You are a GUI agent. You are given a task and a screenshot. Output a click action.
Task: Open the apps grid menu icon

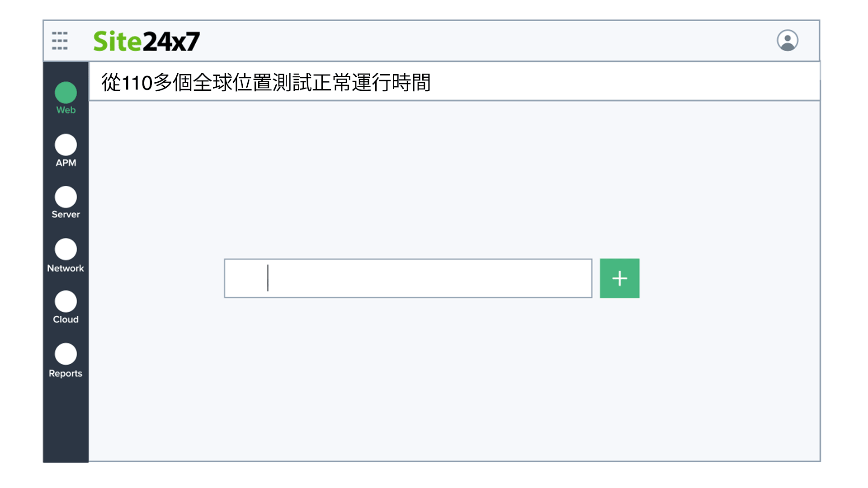tap(60, 41)
